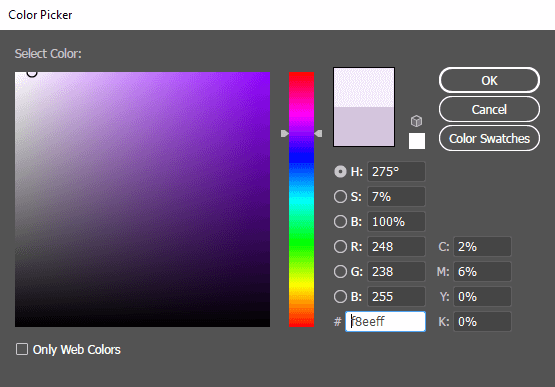Click the new color preview swatch
This screenshot has height=387, width=555.
pos(364,87)
